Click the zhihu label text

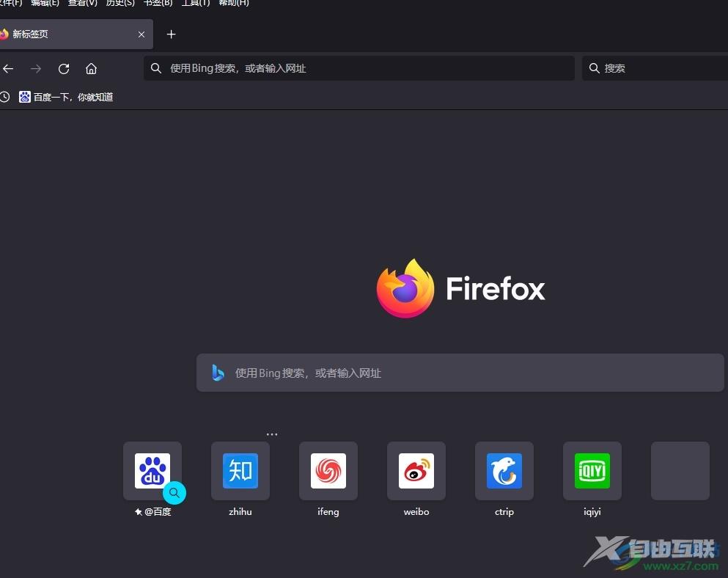coord(240,511)
